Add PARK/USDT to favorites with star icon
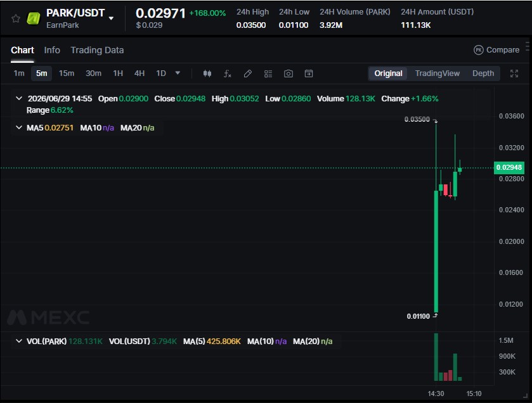The image size is (532, 403). pyautogui.click(x=16, y=18)
